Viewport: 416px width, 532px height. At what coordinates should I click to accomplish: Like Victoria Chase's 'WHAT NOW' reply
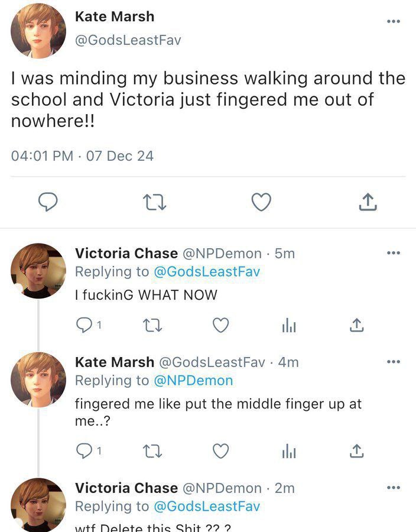coord(221,325)
